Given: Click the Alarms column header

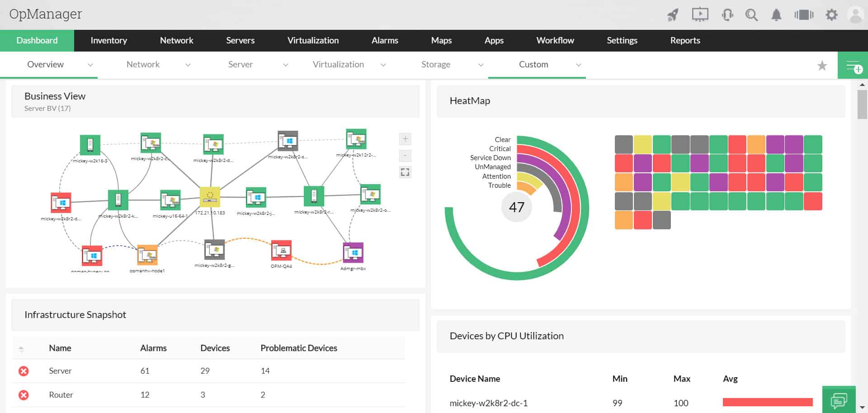Looking at the screenshot, I should (153, 348).
